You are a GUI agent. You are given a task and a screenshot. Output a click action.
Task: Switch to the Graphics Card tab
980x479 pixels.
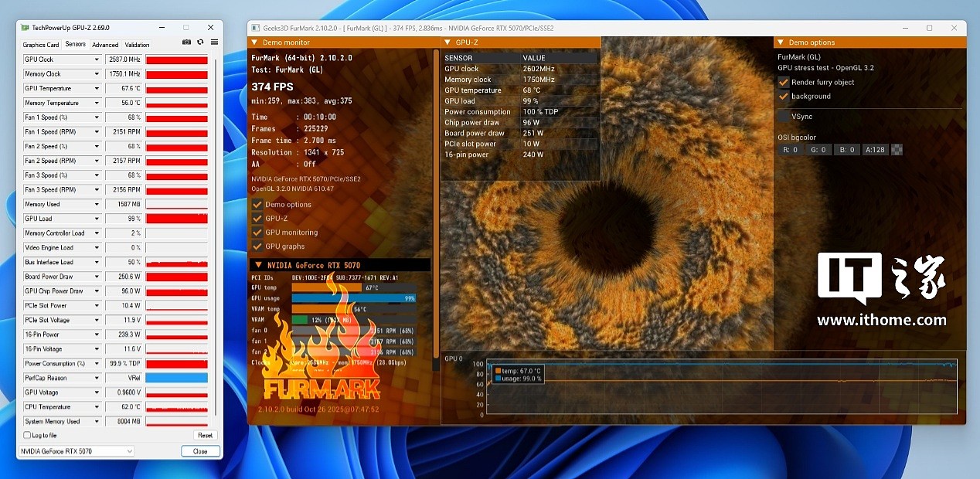41,45
